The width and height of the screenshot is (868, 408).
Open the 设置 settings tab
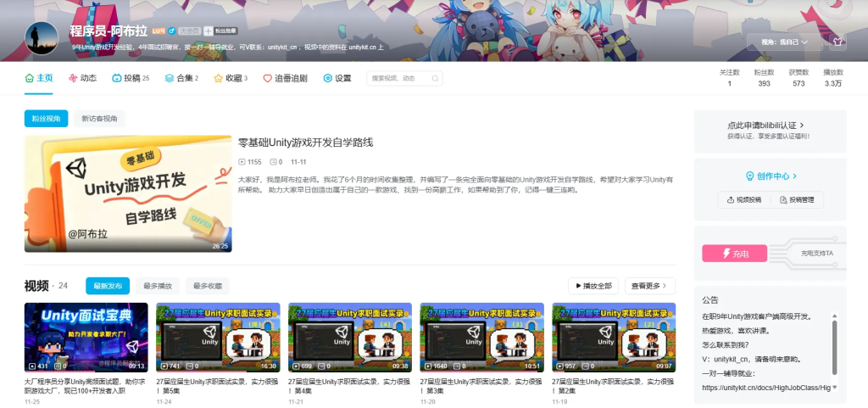point(337,78)
